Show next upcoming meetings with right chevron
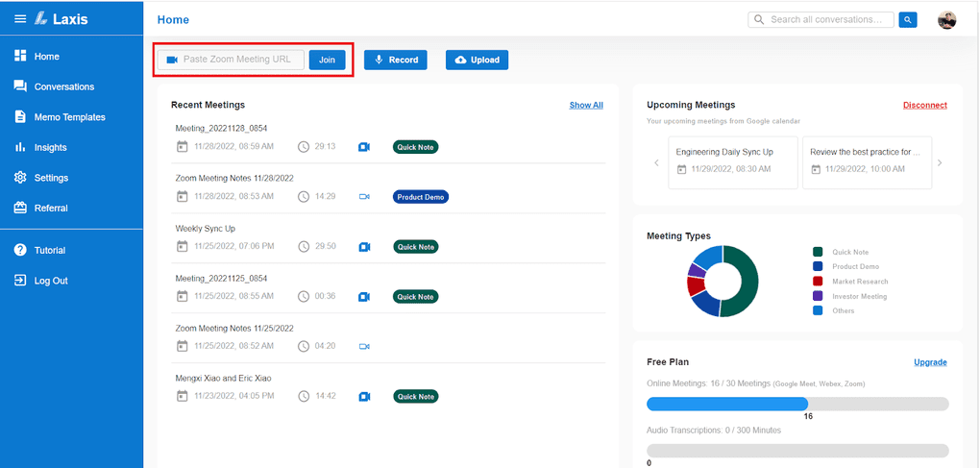Image resolution: width=980 pixels, height=468 pixels. click(x=940, y=162)
